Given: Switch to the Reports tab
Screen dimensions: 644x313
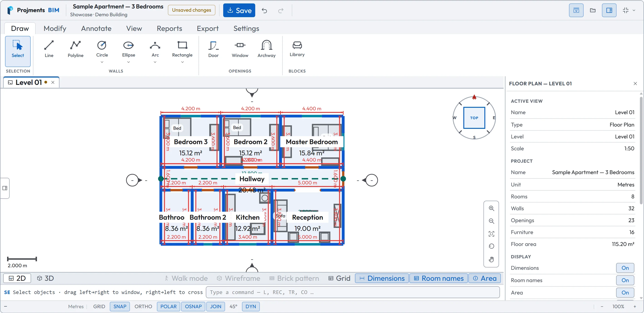Looking at the screenshot, I should 169,28.
